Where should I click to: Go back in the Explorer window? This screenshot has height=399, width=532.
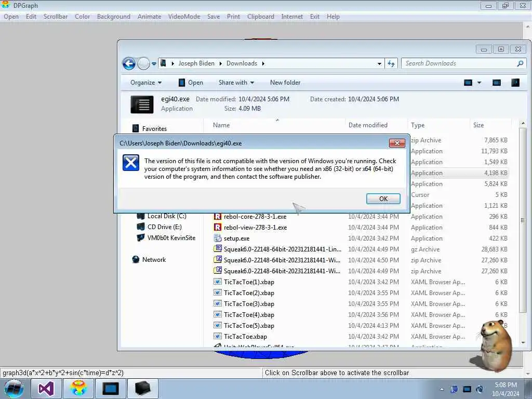coord(129,63)
